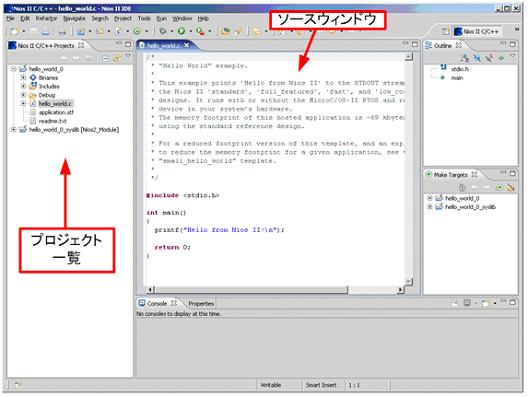This screenshot has height=397, width=528.
Task: Click the New file toolbar icon
Action: tap(14, 32)
